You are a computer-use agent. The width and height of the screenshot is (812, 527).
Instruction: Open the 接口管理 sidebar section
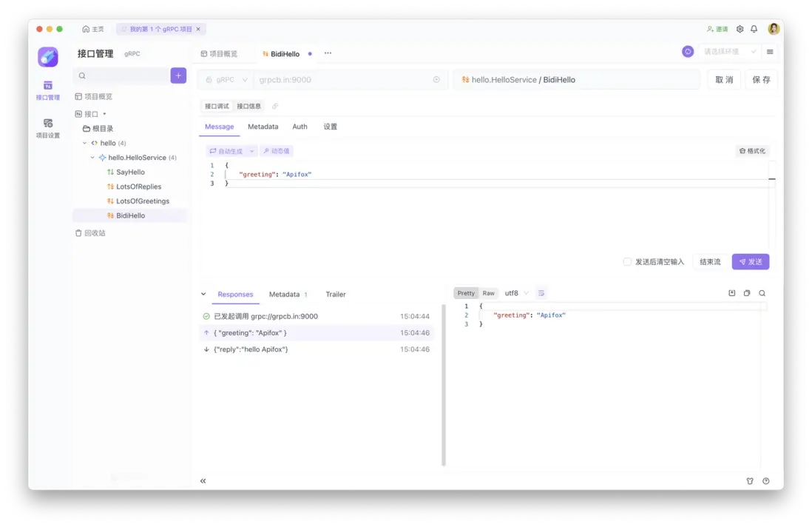47,90
